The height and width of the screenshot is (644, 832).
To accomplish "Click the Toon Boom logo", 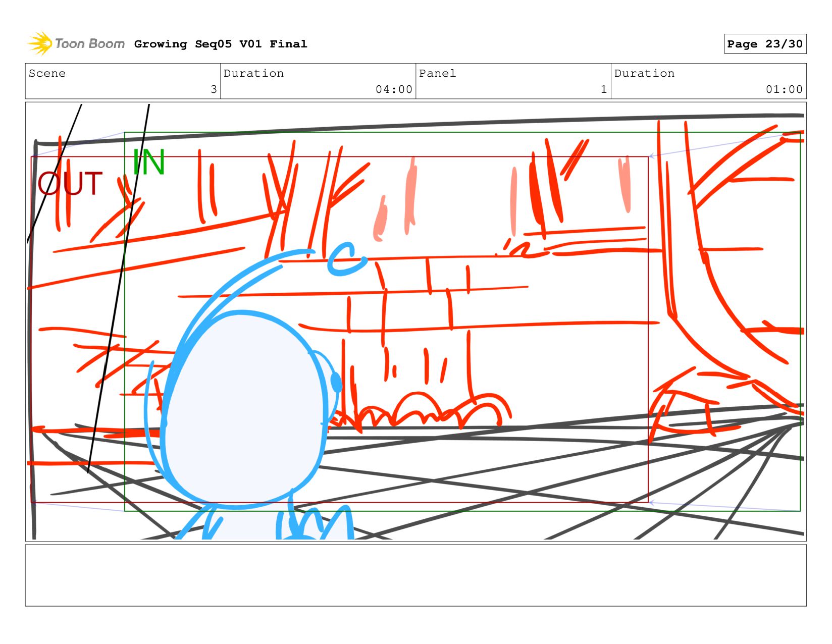I will pyautogui.click(x=76, y=43).
